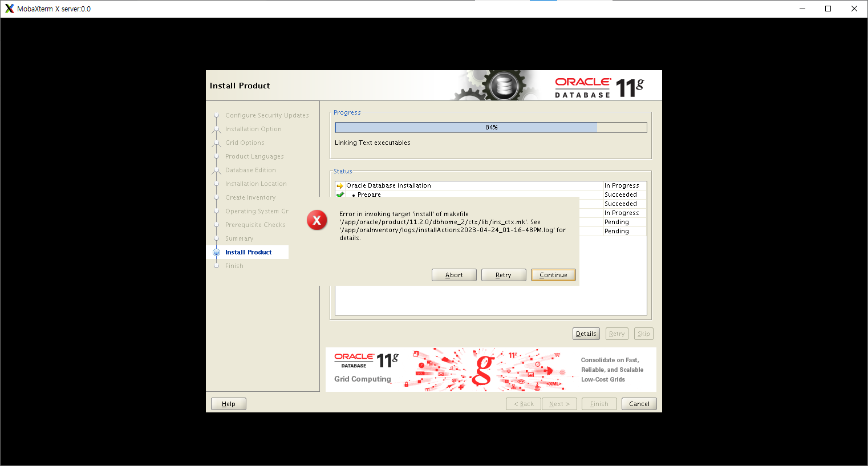Screen dimensions: 868x466
Task: Click the greyed Retry button below status
Action: click(617, 334)
